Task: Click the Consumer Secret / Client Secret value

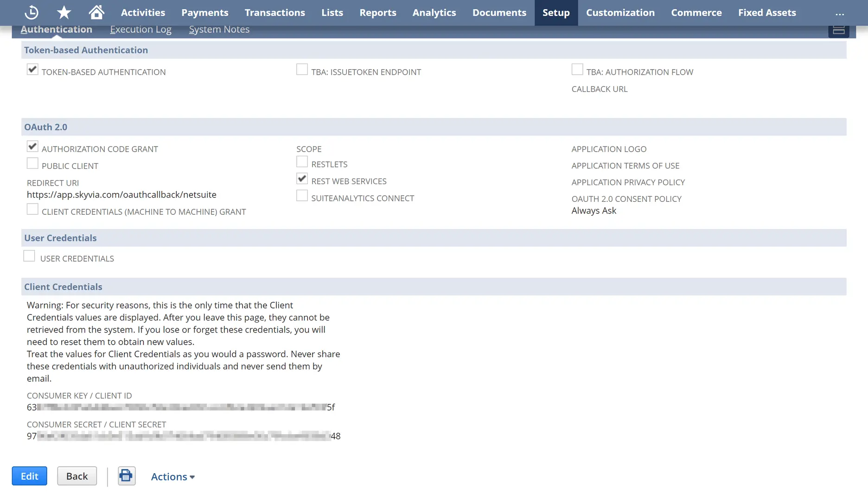Action: coord(184,436)
